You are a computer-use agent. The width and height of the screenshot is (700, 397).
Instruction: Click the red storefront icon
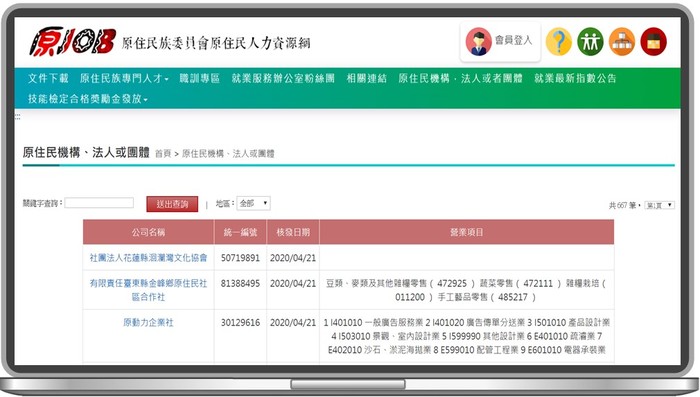[x=654, y=41]
